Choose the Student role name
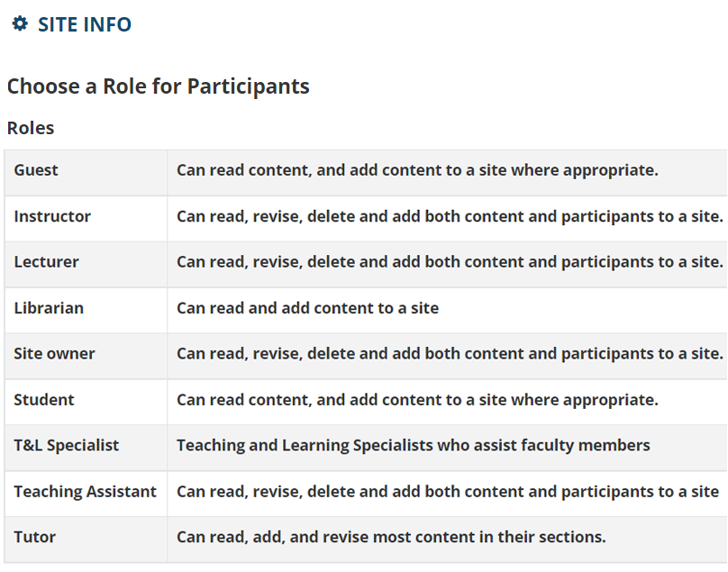This screenshot has width=728, height=572. tap(44, 400)
